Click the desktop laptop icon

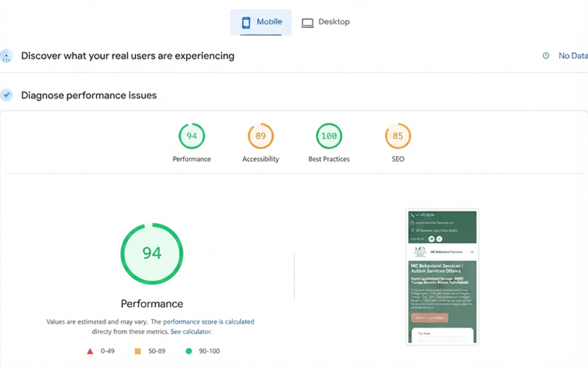pos(307,23)
